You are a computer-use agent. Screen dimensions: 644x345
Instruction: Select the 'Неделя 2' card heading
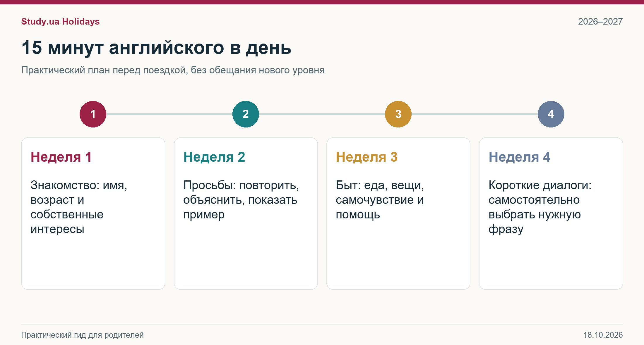pyautogui.click(x=214, y=157)
